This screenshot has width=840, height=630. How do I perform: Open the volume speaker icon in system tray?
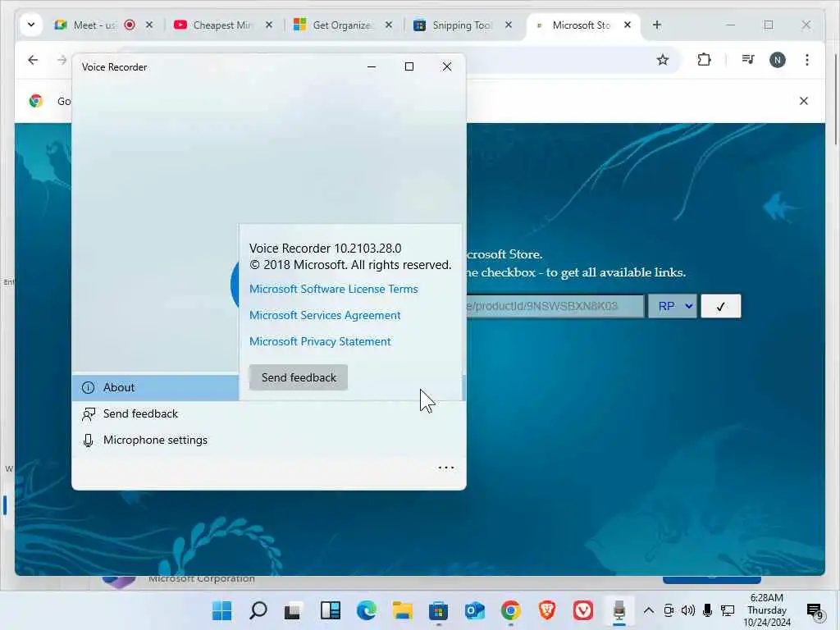[x=688, y=610]
